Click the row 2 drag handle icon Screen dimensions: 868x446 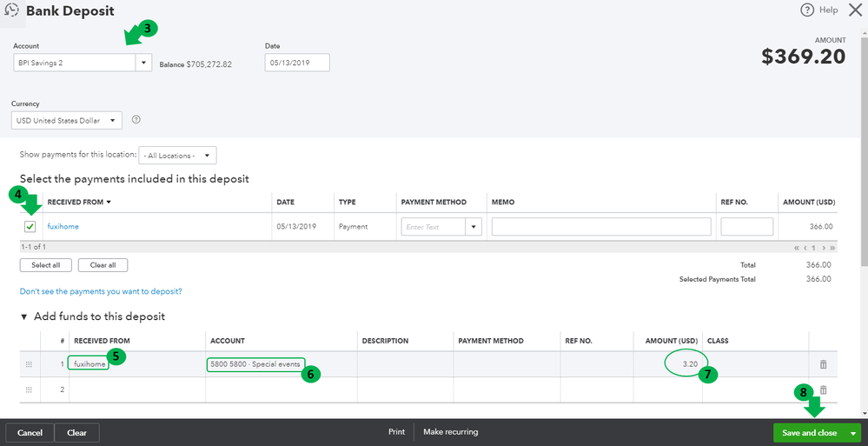[x=29, y=390]
